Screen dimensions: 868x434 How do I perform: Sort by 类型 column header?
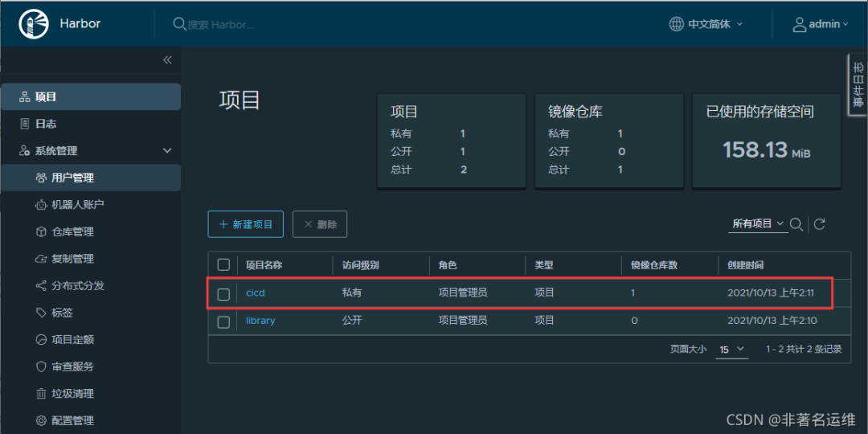coord(543,265)
